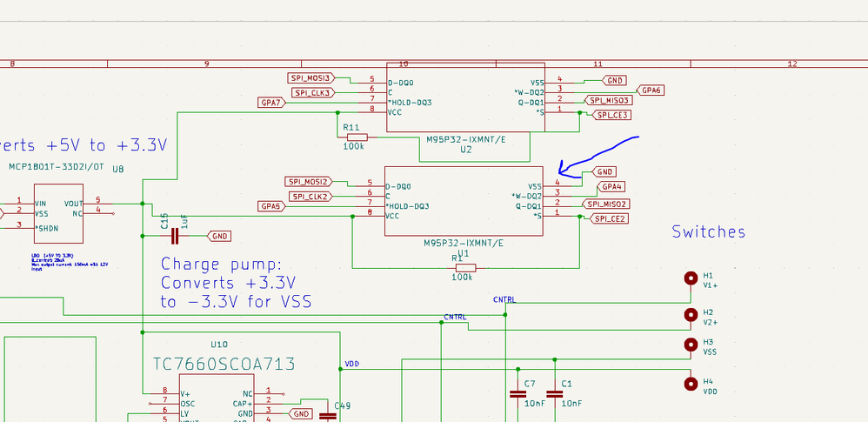Select GND label beside capacitor C15
Screen dimensions: 868x422
pyautogui.click(x=218, y=237)
